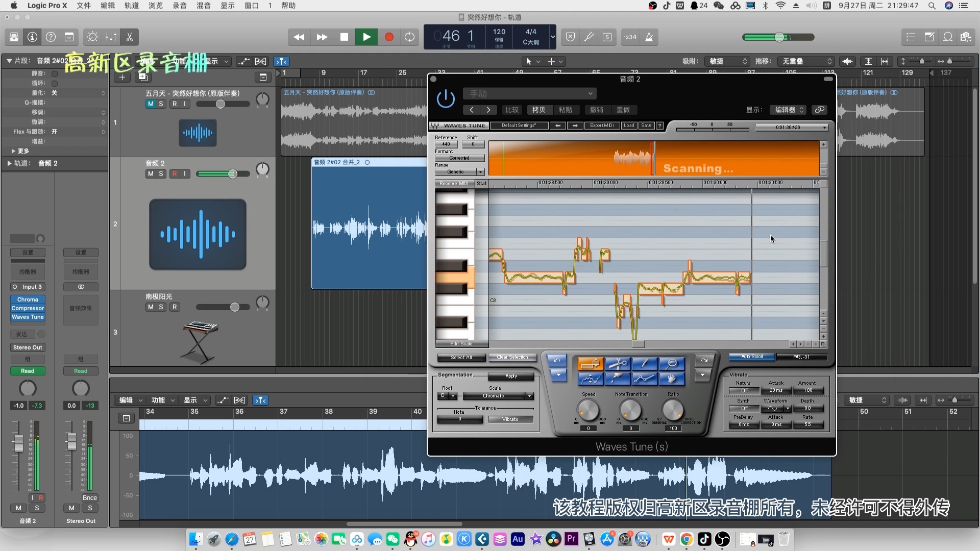Open the 窗口 menu
This screenshot has width=980, height=551.
coord(252,6)
